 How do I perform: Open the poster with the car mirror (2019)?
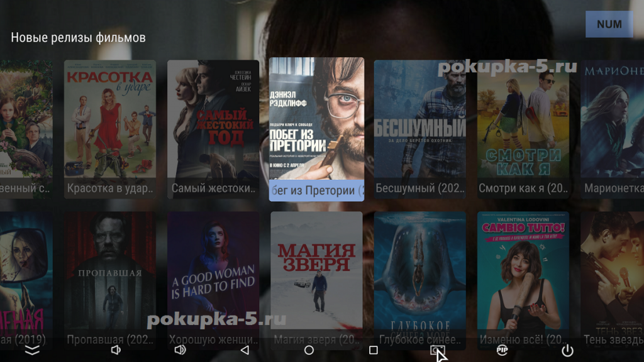26,280
